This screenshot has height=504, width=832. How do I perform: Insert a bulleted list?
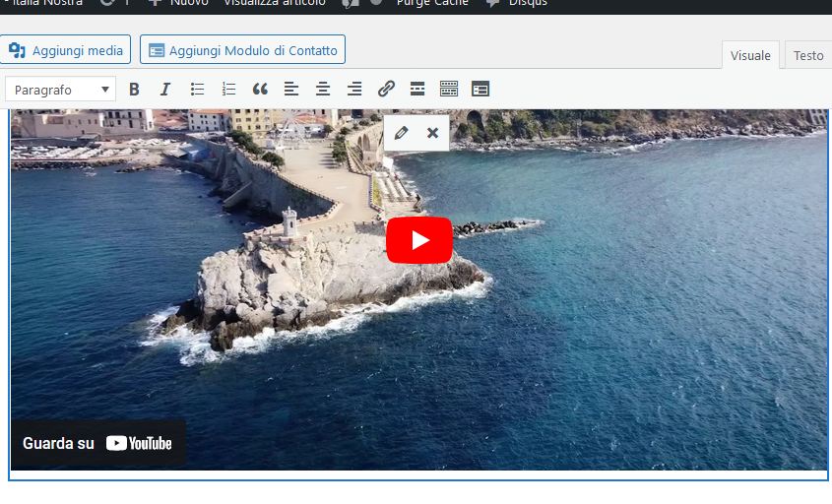[x=197, y=90]
